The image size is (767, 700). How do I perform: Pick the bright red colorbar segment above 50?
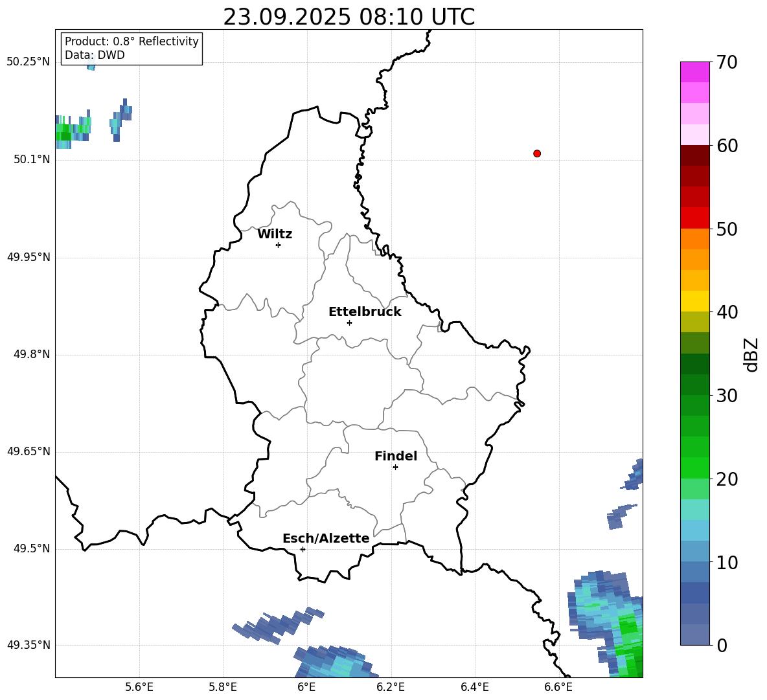click(x=694, y=218)
